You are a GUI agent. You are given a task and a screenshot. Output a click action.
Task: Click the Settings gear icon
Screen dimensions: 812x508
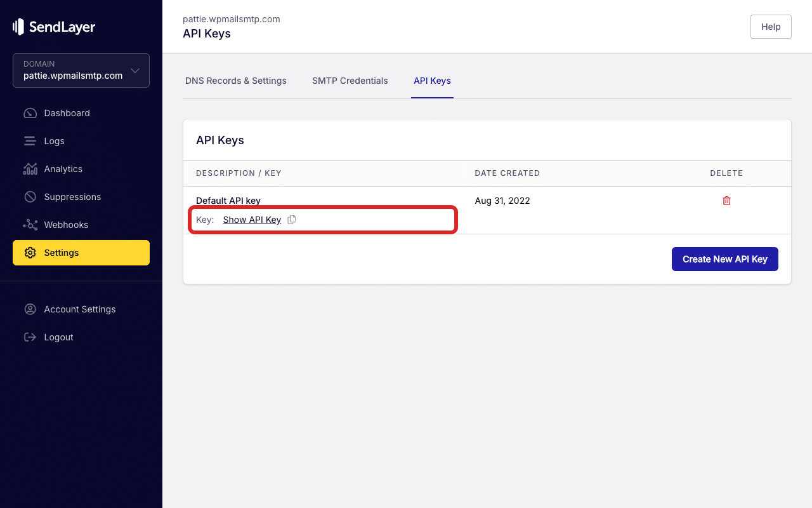[30, 253]
